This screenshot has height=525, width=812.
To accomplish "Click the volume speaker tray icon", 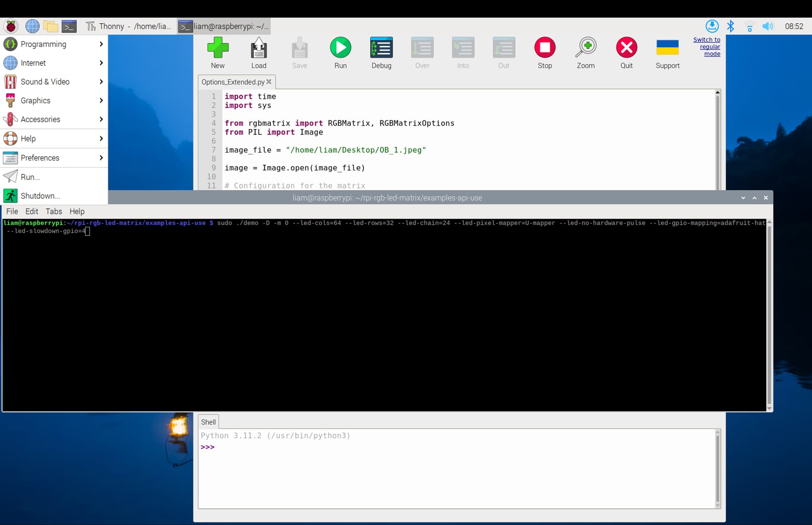I will 768,26.
